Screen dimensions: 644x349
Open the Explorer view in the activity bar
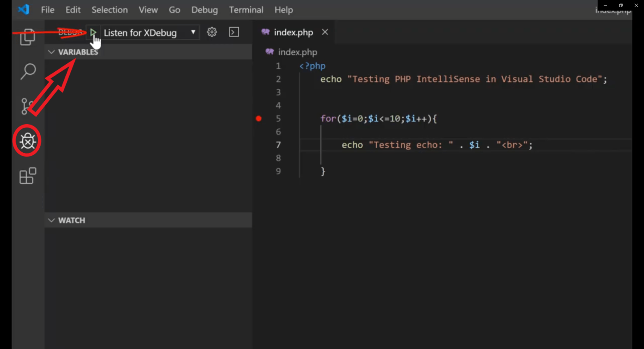[x=27, y=37]
